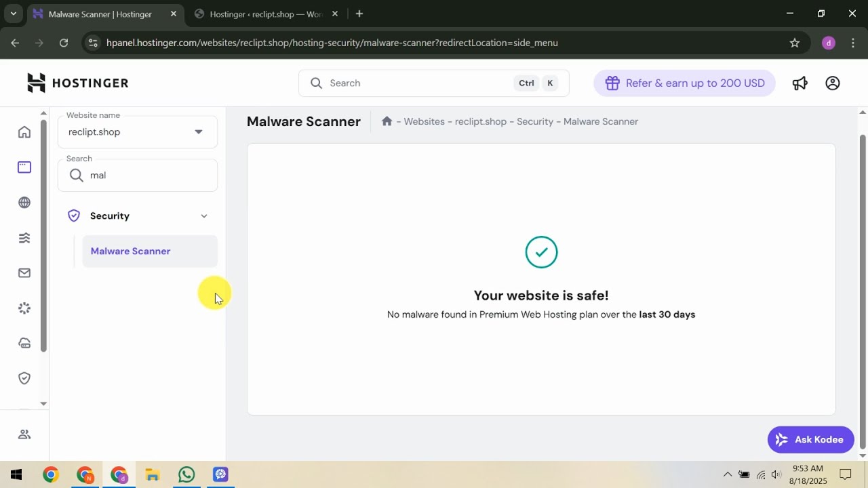Click the Hostinger logo
The width and height of the screenshot is (868, 488).
pyautogui.click(x=77, y=83)
